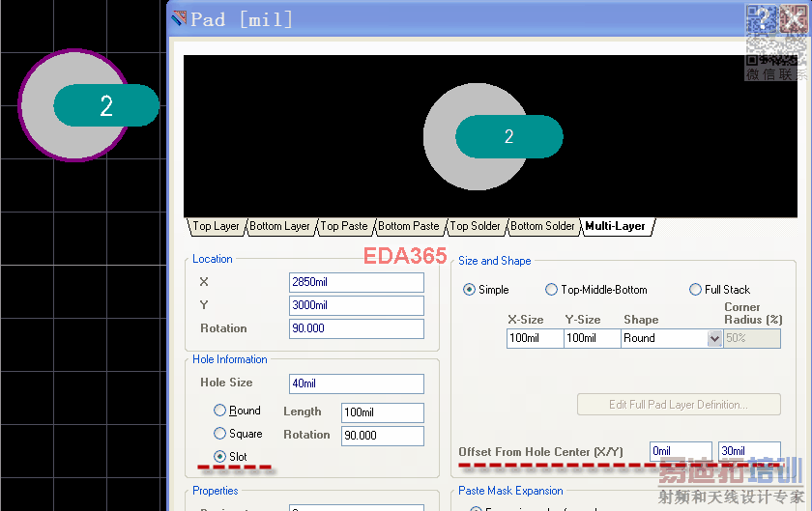Click the Offset X field 0mil

tap(681, 451)
